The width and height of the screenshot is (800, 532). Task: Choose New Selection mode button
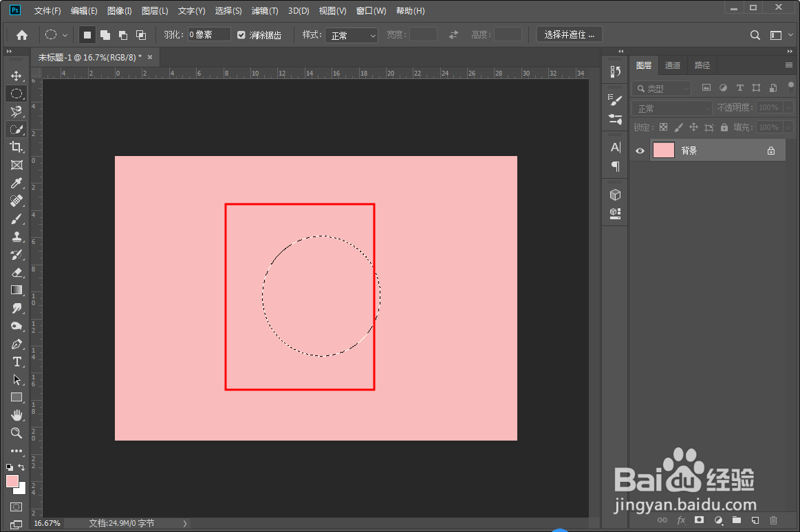point(87,34)
